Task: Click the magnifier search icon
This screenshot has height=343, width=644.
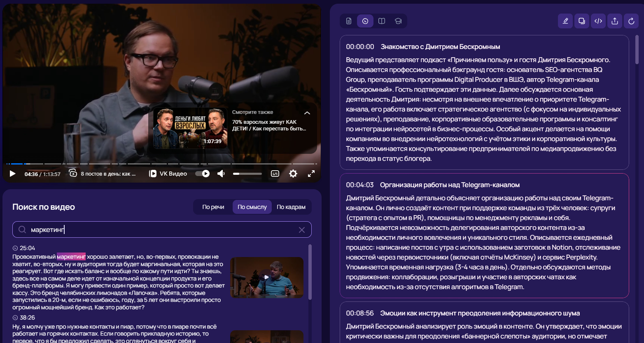Action: pyautogui.click(x=22, y=229)
